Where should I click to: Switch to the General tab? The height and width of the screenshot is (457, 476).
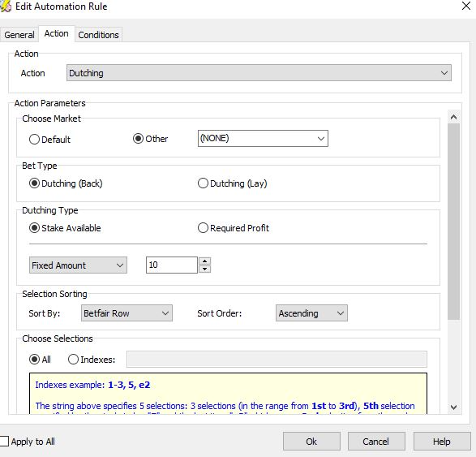coord(19,35)
